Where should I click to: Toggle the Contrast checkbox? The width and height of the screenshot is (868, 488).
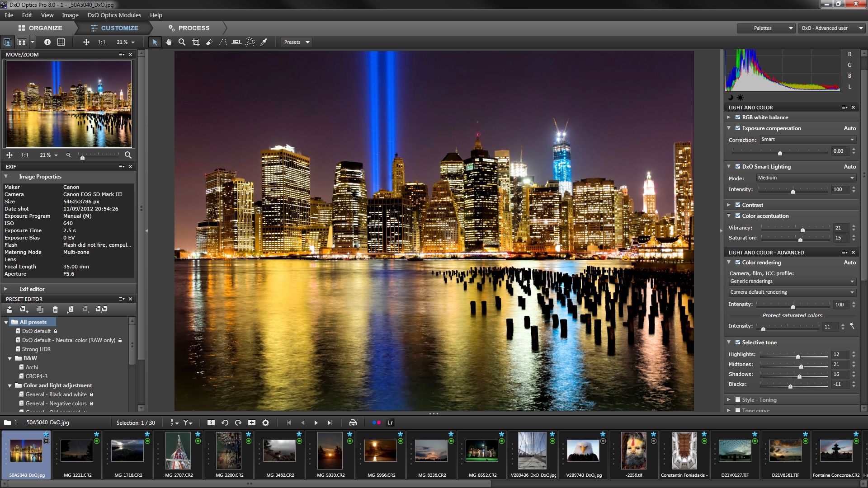(x=738, y=205)
